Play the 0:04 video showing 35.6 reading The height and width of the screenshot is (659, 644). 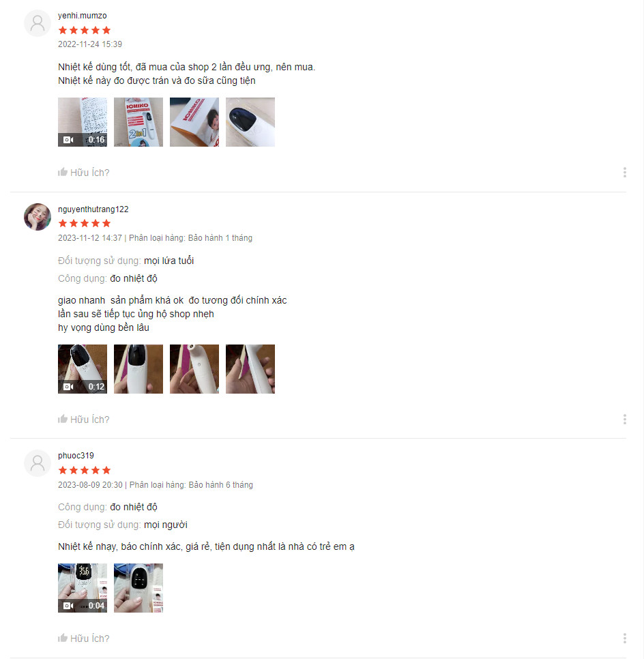(83, 588)
